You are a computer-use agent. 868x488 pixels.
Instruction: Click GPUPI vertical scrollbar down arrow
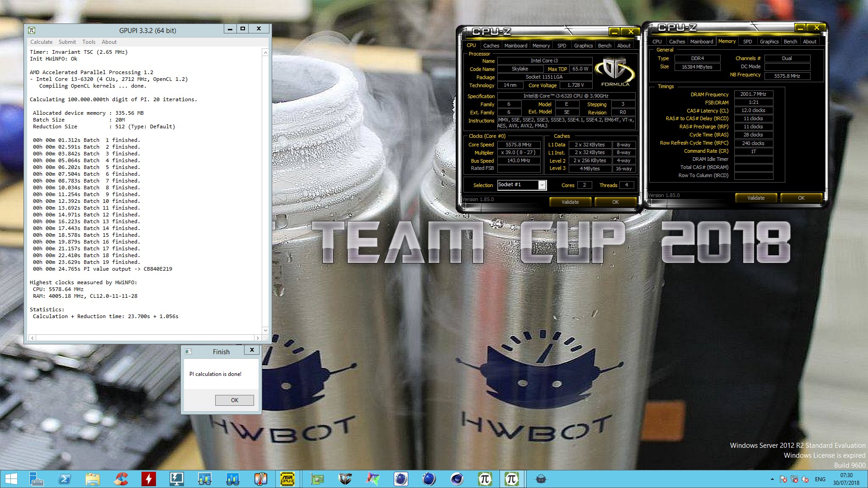[x=265, y=330]
